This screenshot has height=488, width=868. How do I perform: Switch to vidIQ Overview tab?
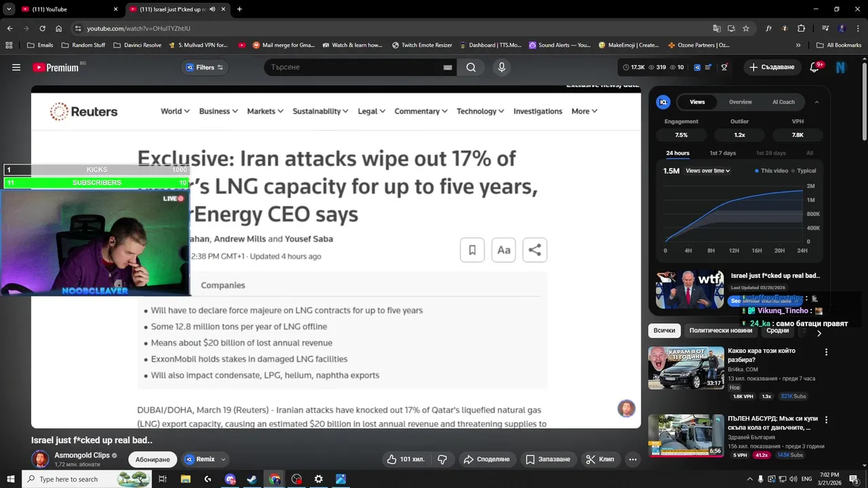pyautogui.click(x=741, y=102)
